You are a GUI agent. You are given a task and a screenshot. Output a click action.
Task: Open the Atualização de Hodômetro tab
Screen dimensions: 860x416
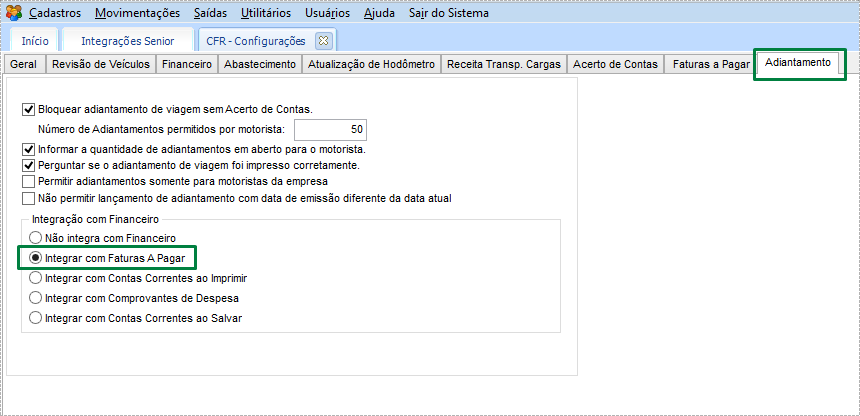point(371,64)
